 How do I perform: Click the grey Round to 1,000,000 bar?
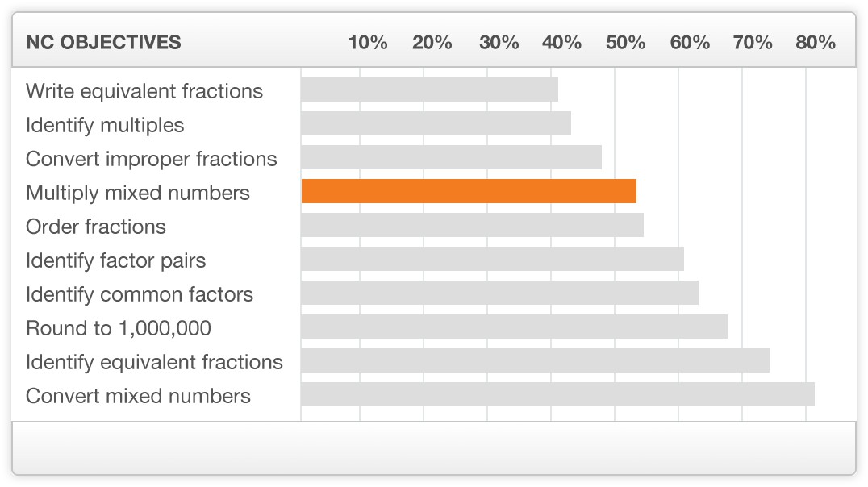(515, 327)
